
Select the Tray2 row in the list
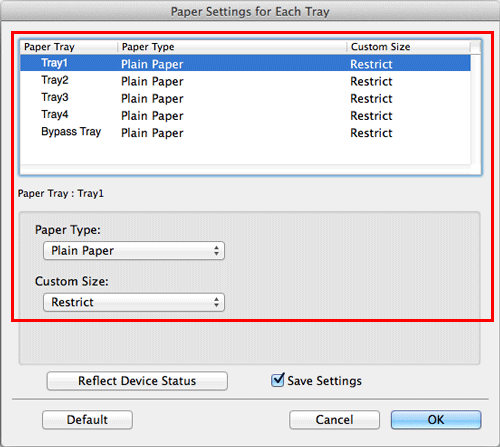(x=245, y=81)
